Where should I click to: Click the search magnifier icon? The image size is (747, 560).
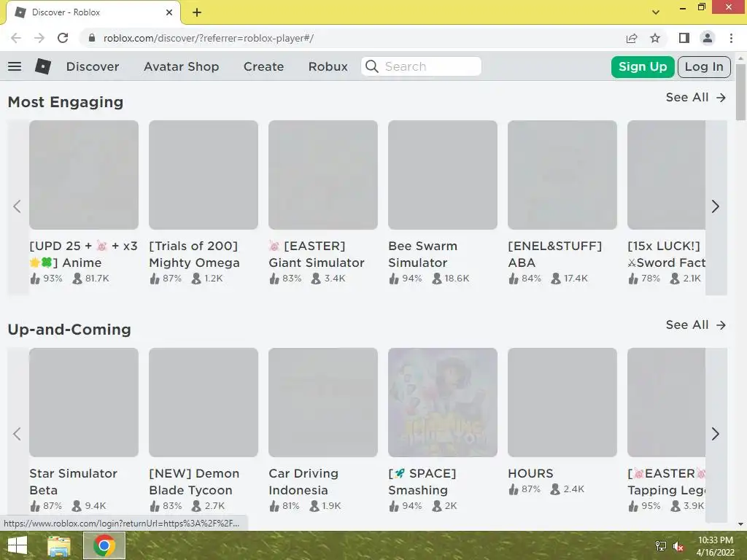[372, 66]
